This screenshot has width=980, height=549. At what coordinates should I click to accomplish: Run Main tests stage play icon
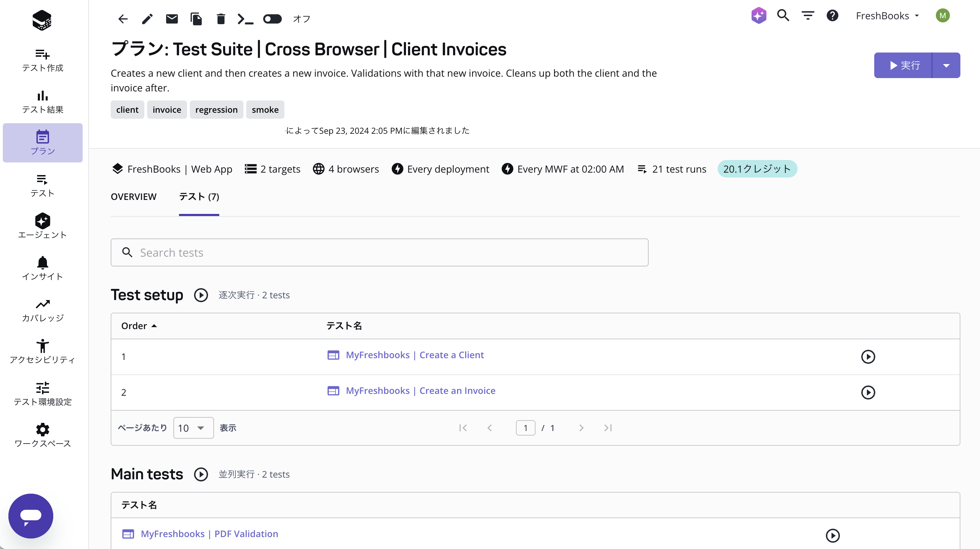tap(201, 474)
